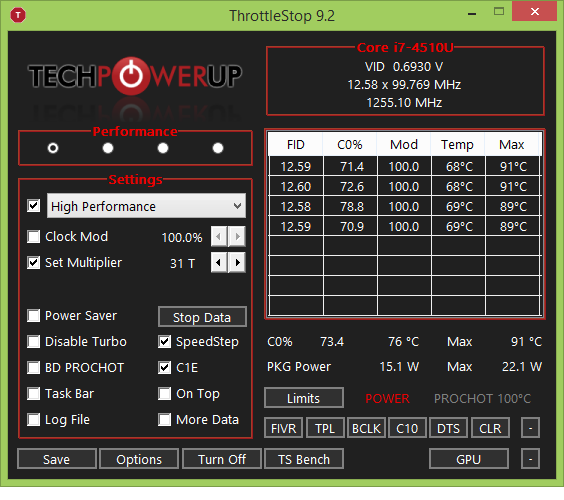Open the FIVR voltage control window
Screen dimensions: 564x500
(283, 428)
